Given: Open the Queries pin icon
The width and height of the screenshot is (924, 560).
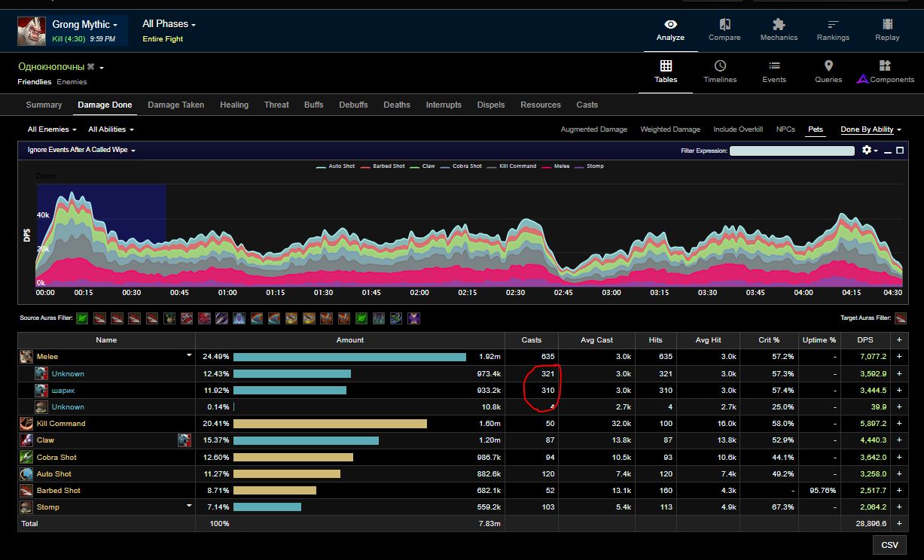Looking at the screenshot, I should click(x=828, y=67).
